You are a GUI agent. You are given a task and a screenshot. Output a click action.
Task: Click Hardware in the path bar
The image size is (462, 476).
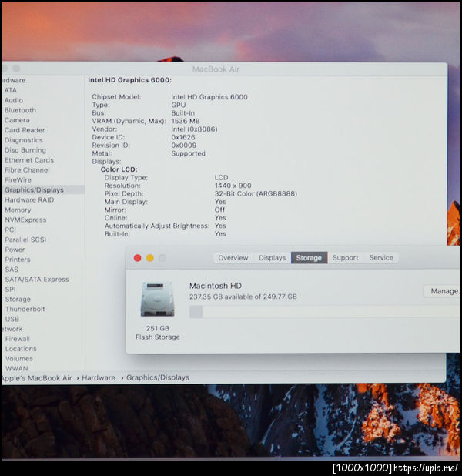click(99, 378)
